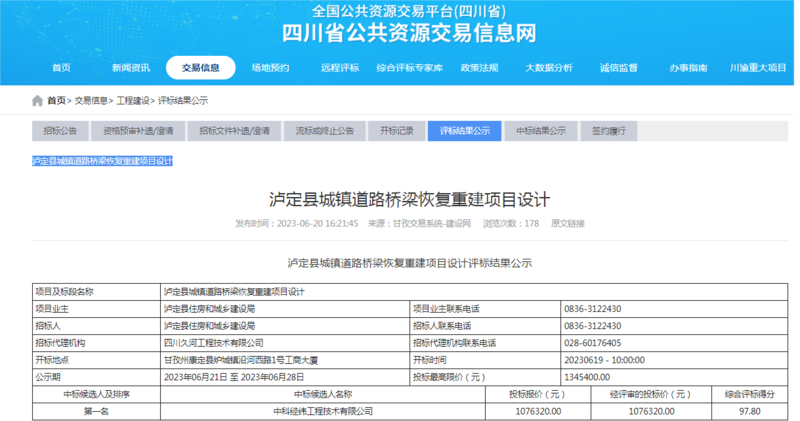
Task: Open 诚信监督 navigation item
Action: point(618,68)
